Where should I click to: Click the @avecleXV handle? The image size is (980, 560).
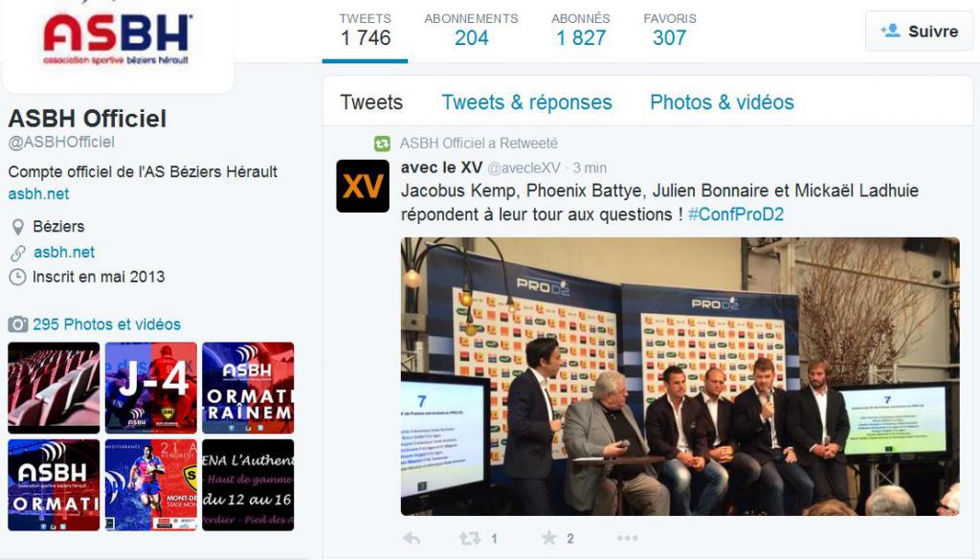[x=523, y=168]
